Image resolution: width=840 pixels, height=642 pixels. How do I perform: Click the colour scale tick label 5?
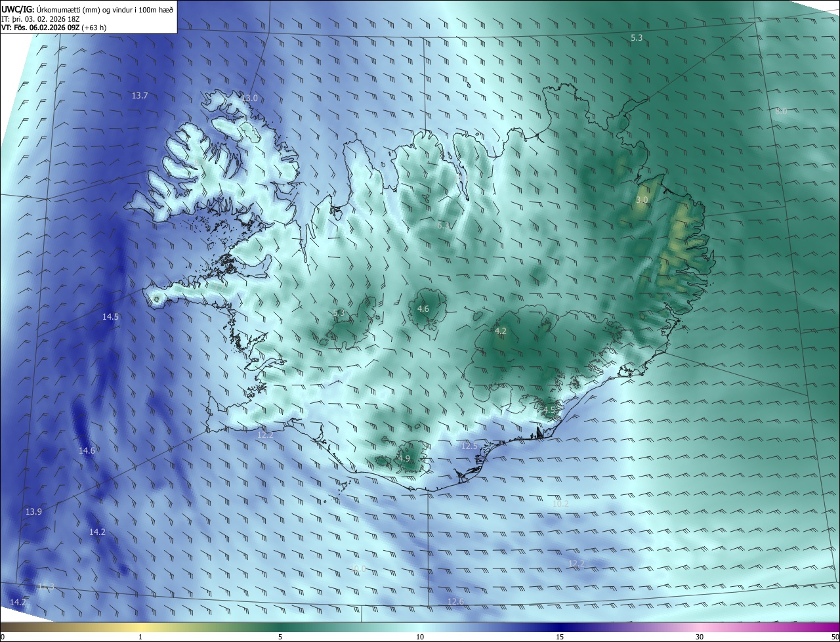point(280,637)
